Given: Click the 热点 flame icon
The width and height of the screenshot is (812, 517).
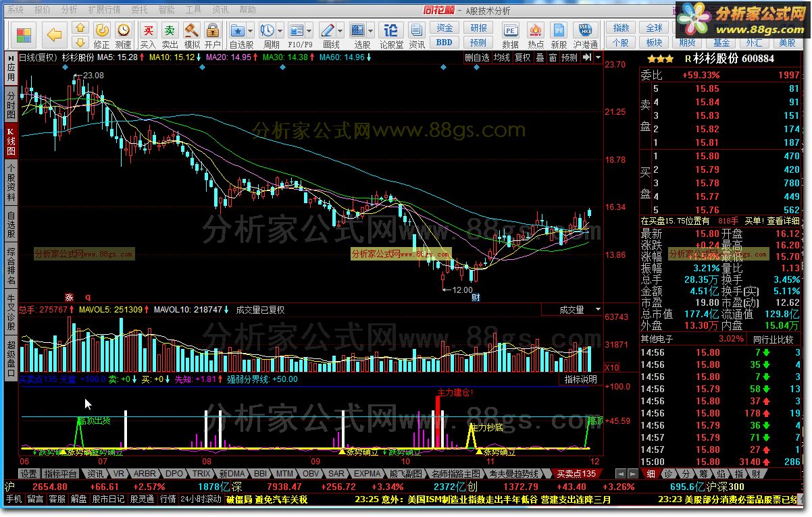Looking at the screenshot, I should pyautogui.click(x=536, y=34).
